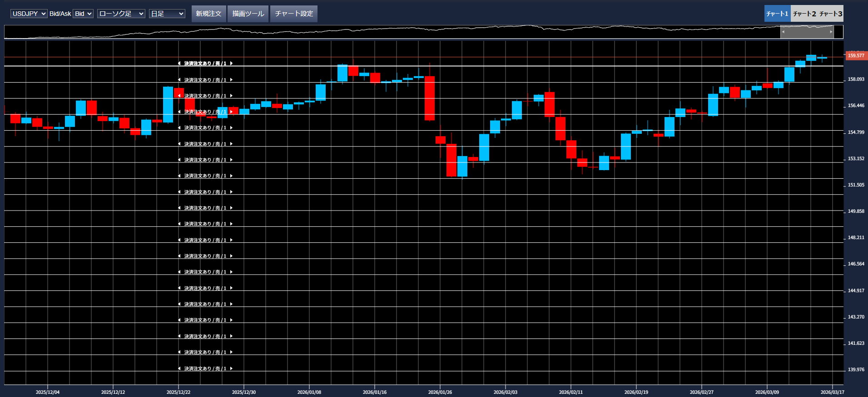Click the red 159.577 current price label
868x397 pixels.
[855, 56]
